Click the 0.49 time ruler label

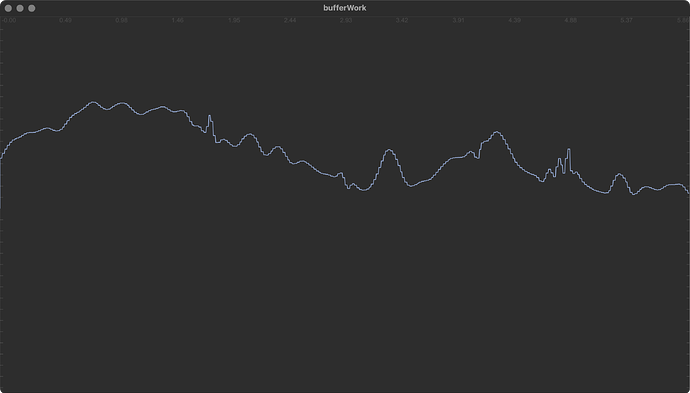66,21
